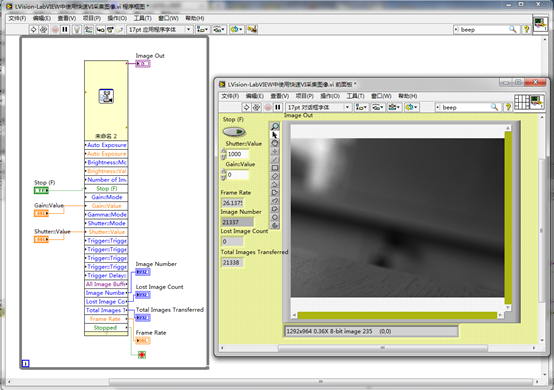This screenshot has width=554, height=390.
Task: Open context help question mark in front panel
Action: pyautogui.click(x=508, y=107)
